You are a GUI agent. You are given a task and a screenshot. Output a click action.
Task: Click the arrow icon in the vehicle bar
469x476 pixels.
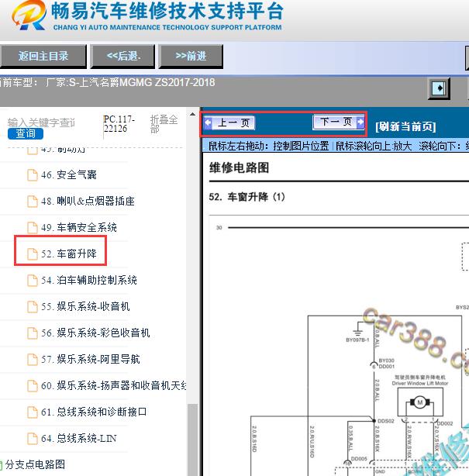click(x=439, y=88)
